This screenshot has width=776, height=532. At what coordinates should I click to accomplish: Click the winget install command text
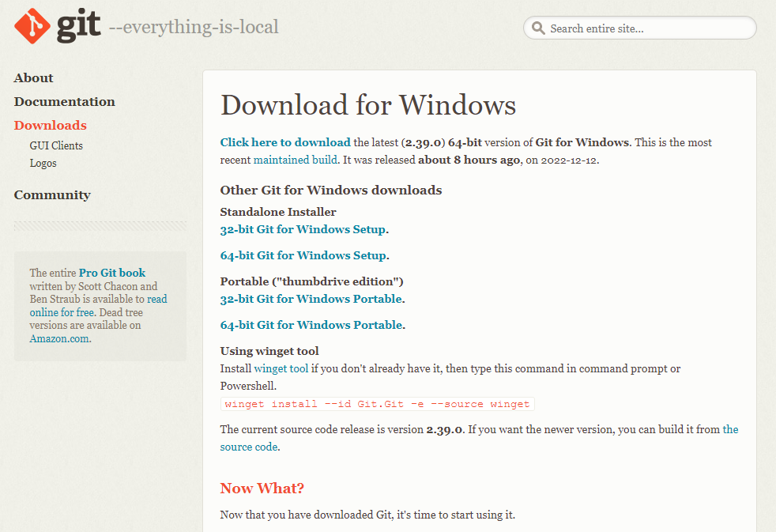click(377, 404)
